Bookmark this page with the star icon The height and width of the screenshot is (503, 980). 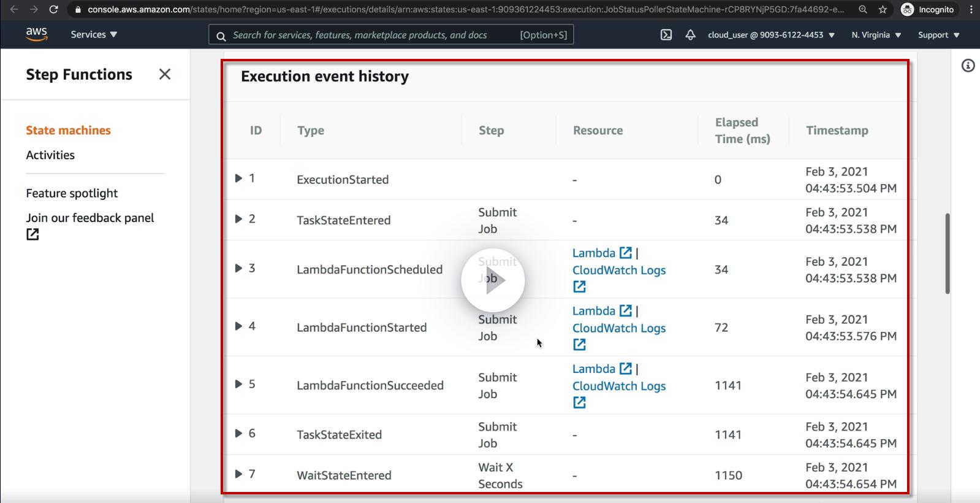pyautogui.click(x=883, y=9)
